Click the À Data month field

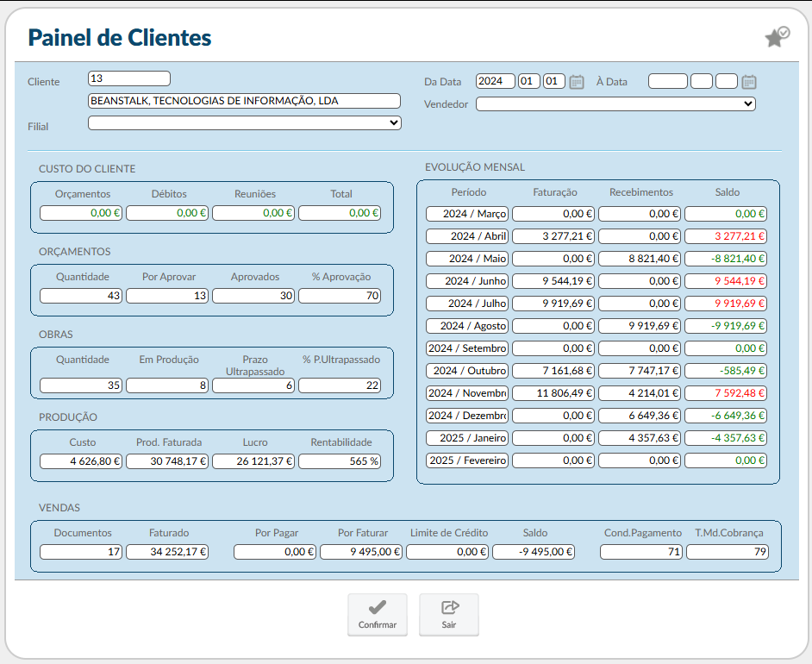pos(702,82)
